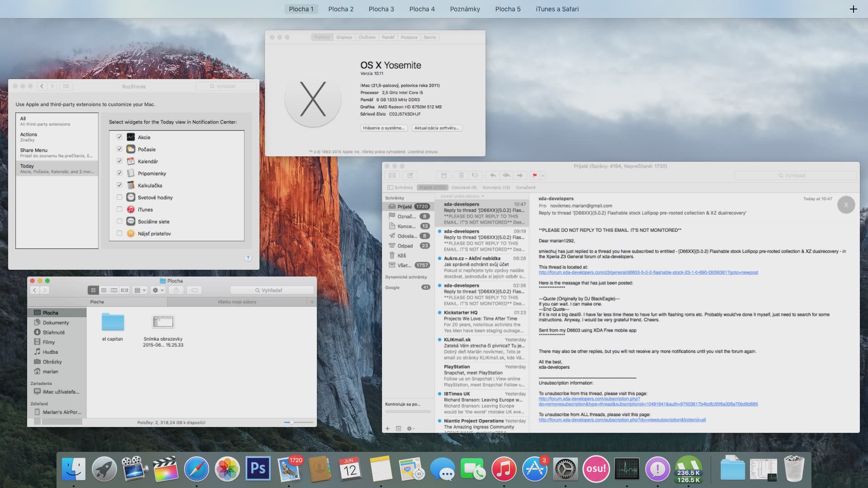Click the Share icon in Finder toolbar
Viewport: 868px width, 488px height.
tap(176, 290)
